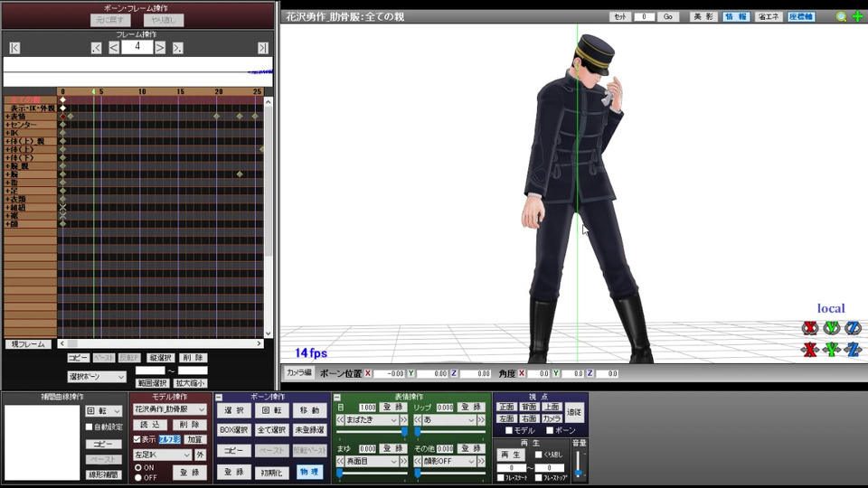Toggle the フレ・ストップ checkbox
This screenshot has height=488, width=868.
[x=538, y=477]
